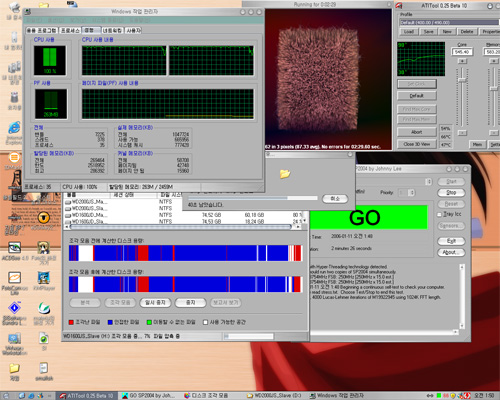Launch VMware Workstation desktop icon
This screenshot has height=400, width=500.
tap(14, 338)
